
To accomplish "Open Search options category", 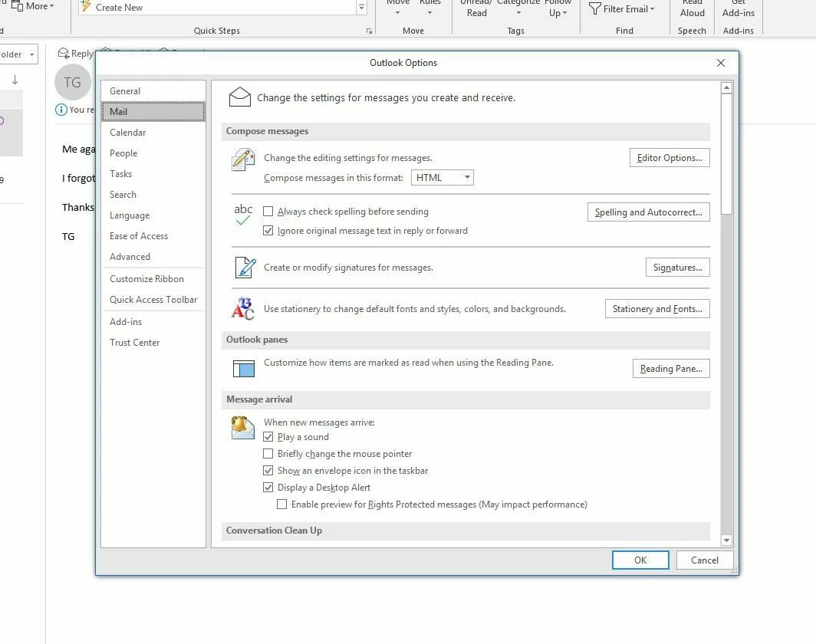I will tap(153, 195).
